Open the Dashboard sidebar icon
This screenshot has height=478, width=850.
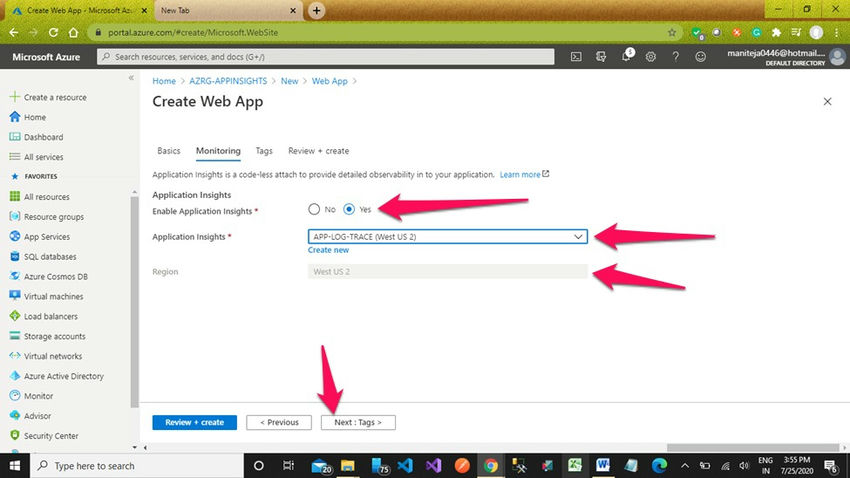coord(15,137)
